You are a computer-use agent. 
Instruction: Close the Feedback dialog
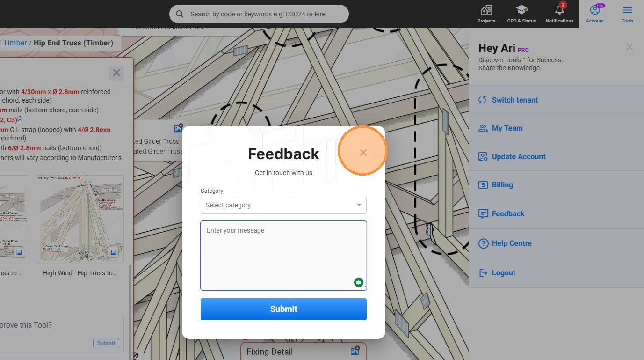[x=363, y=153]
